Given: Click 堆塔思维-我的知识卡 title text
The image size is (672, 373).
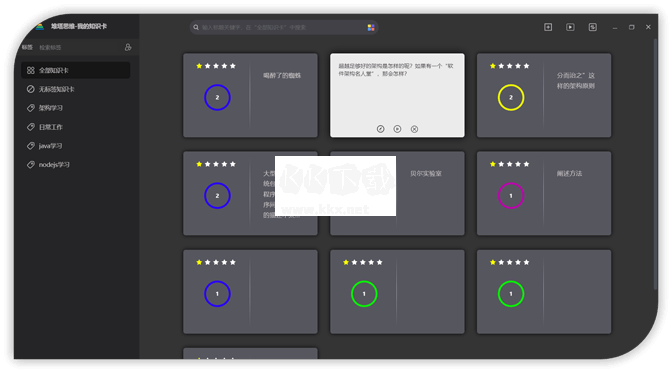Looking at the screenshot, I should click(x=79, y=27).
